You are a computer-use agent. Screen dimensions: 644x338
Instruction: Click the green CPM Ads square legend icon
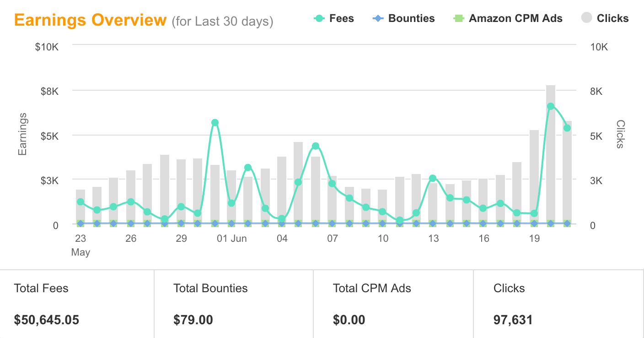point(458,19)
